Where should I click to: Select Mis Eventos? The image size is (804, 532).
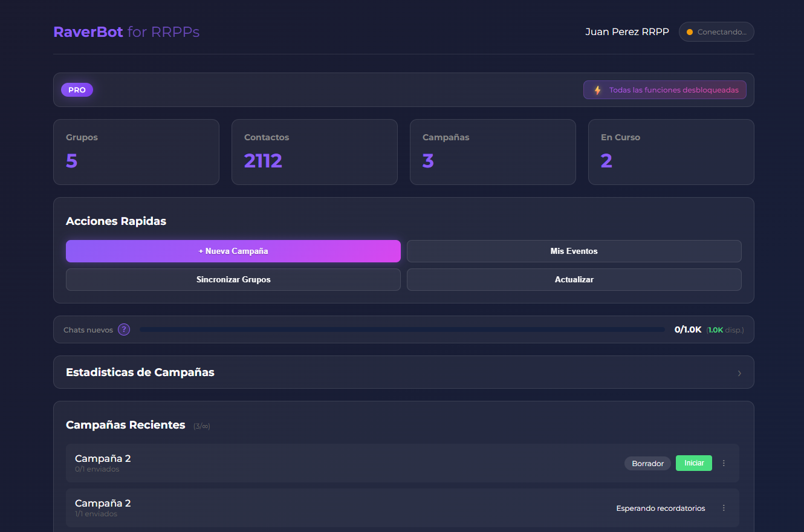574,251
